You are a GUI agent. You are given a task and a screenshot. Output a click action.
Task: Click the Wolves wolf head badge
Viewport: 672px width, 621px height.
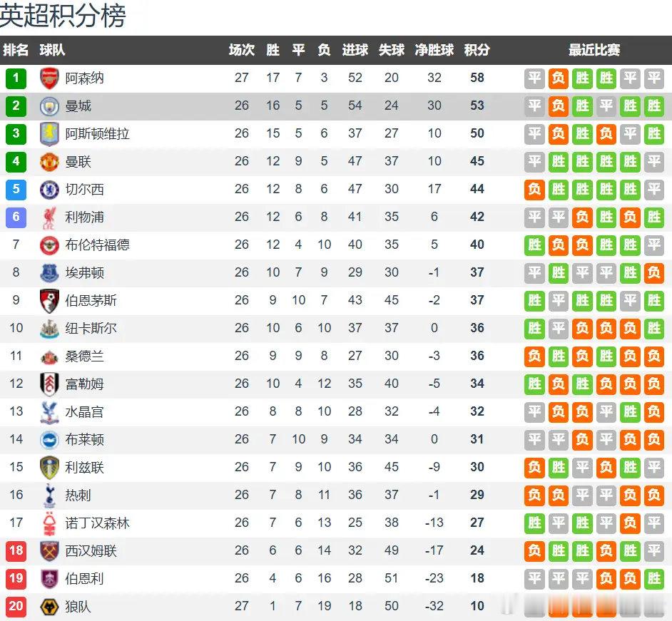click(x=49, y=607)
